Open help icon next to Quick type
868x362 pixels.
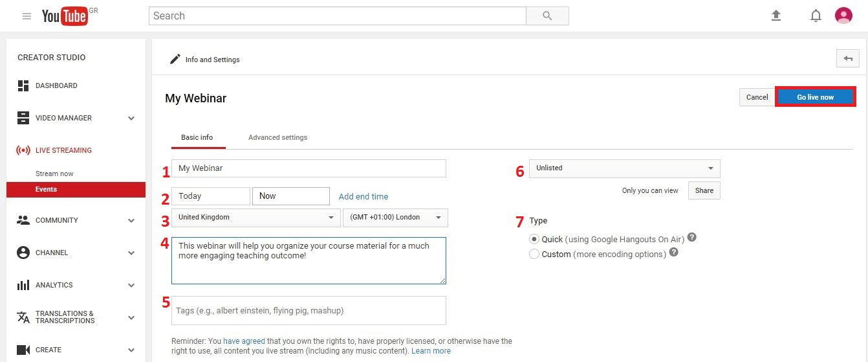[692, 238]
